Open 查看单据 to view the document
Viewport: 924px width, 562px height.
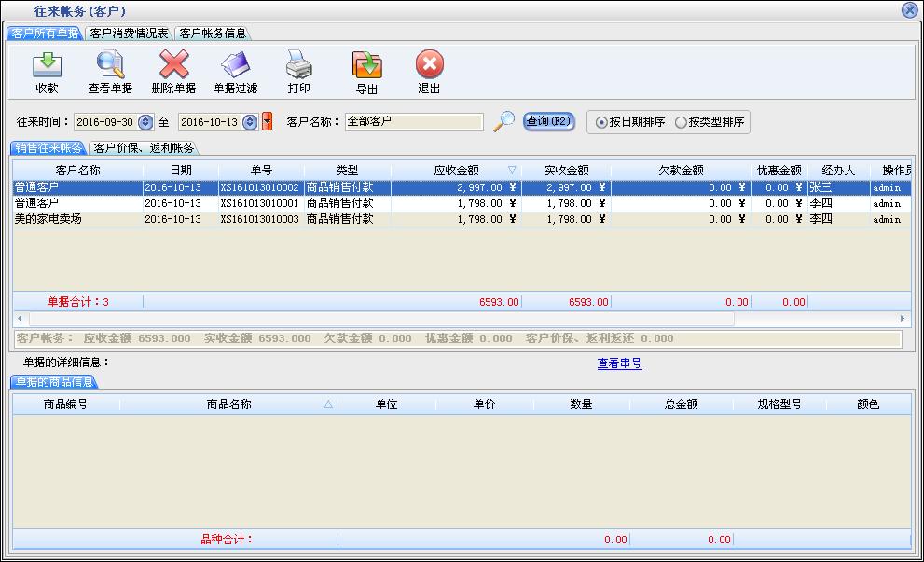(x=110, y=66)
